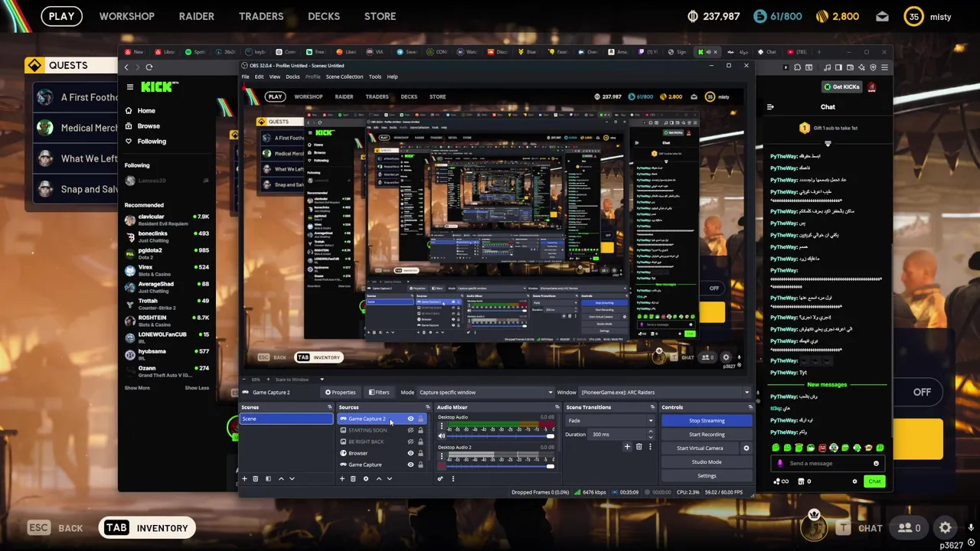Viewport: 980px width, 551px height.
Task: Open OBS Tools menu
Action: pyautogui.click(x=374, y=77)
